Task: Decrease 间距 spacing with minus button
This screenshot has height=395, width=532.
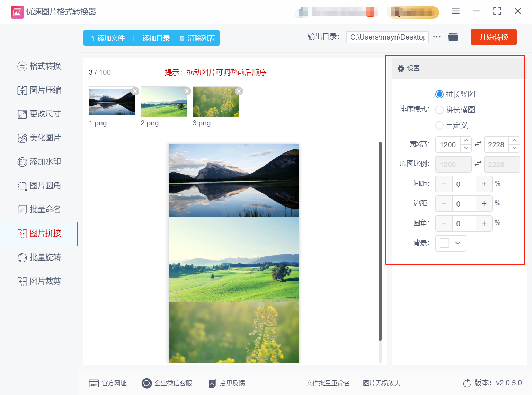Action: click(444, 184)
